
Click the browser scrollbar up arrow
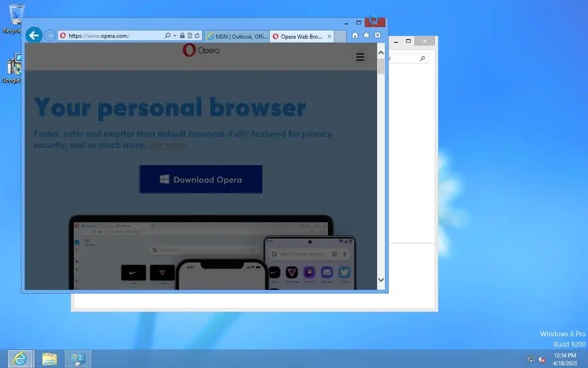tap(381, 53)
